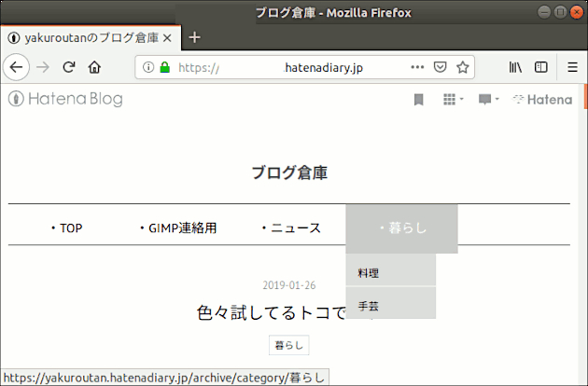The image size is (588, 386).
Task: Select ニュース in the navigation menu
Action: coord(291,227)
